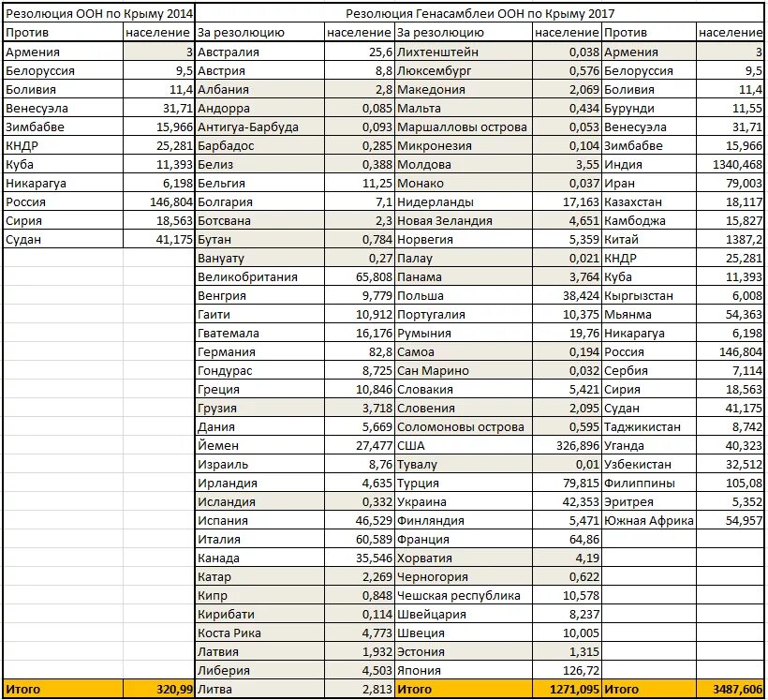Click the 'США' cell
The image size is (768, 700).
464,445
